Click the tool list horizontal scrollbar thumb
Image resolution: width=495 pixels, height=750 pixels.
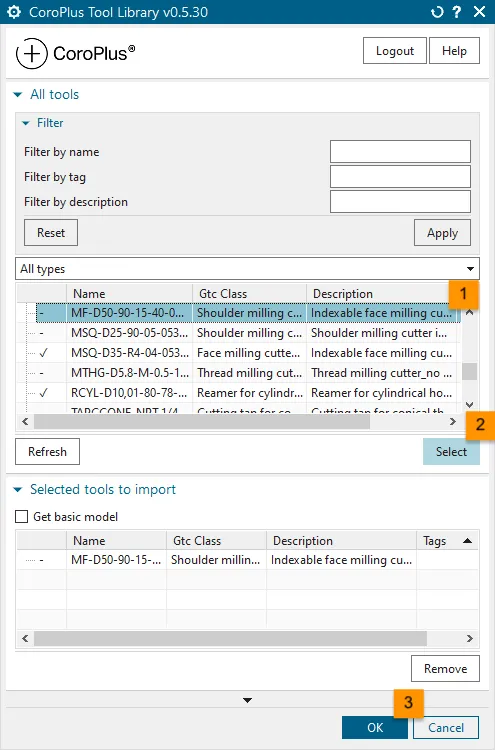202,421
